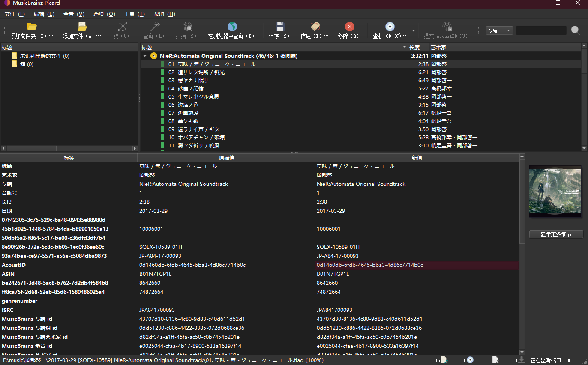Click 显示更多细节 to show more details
This screenshot has height=365, width=588.
[x=556, y=234]
